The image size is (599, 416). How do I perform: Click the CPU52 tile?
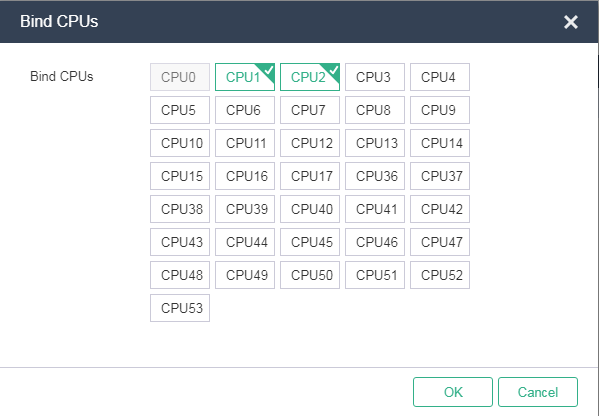[x=440, y=275]
